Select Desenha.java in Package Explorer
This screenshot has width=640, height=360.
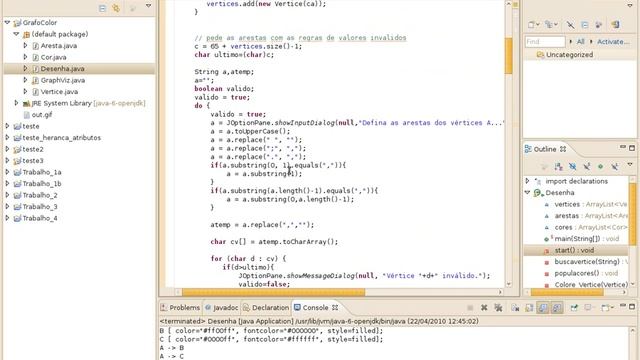pos(62,69)
